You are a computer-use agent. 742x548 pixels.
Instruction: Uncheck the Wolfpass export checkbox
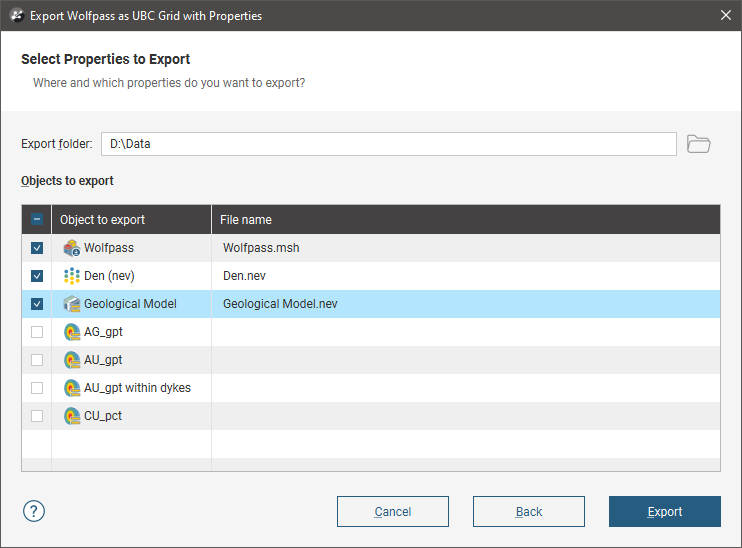click(37, 248)
